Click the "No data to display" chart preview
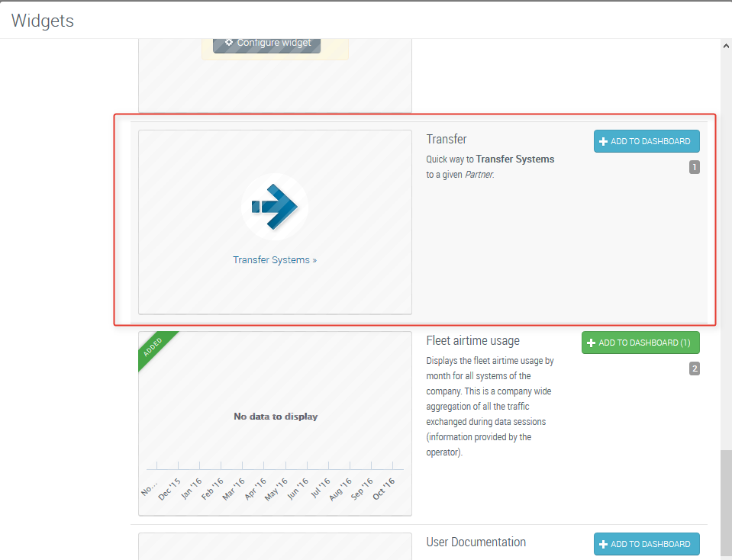The height and width of the screenshot is (560, 732). click(275, 417)
